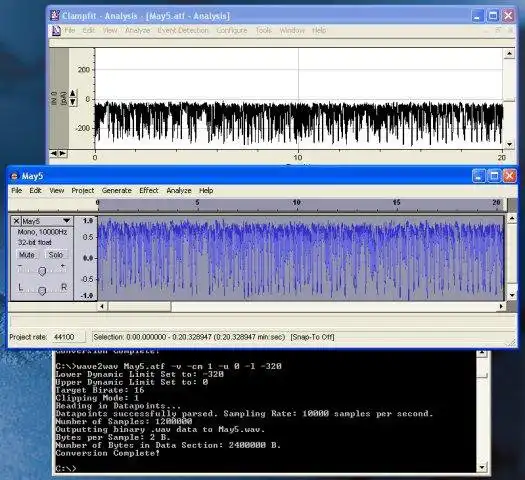The image size is (525, 480).
Task: Open Project menu in May5 window
Action: pyautogui.click(x=83, y=190)
